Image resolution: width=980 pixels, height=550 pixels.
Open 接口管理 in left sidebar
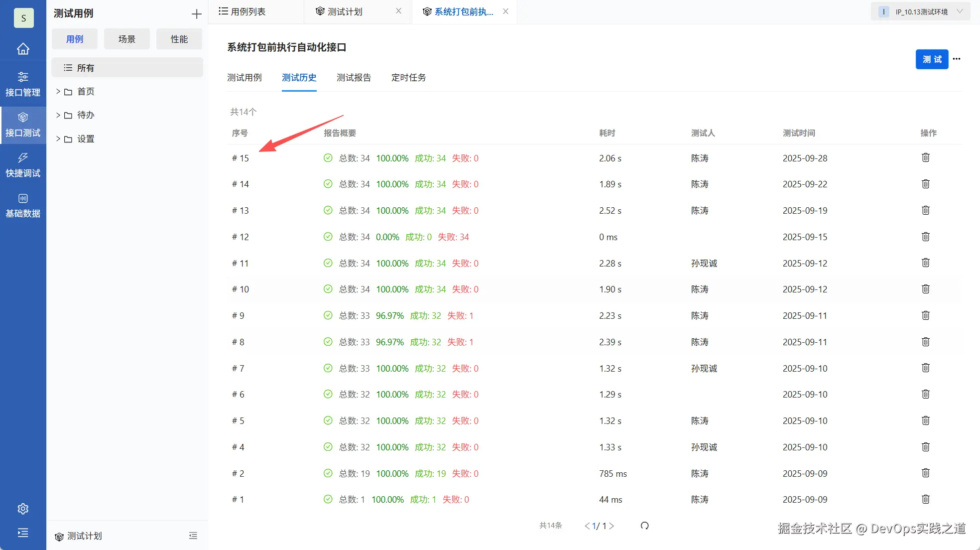pyautogui.click(x=23, y=84)
